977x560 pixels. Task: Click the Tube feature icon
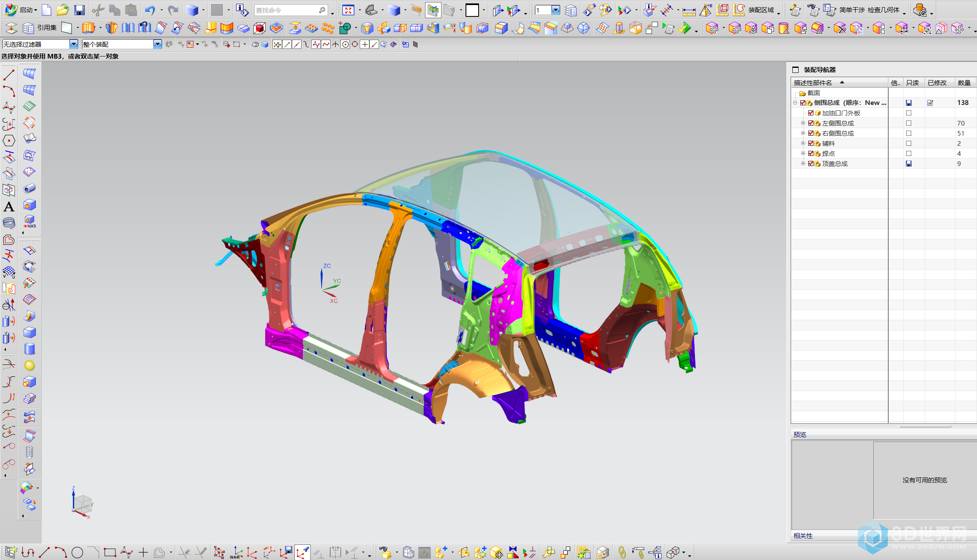30,188
